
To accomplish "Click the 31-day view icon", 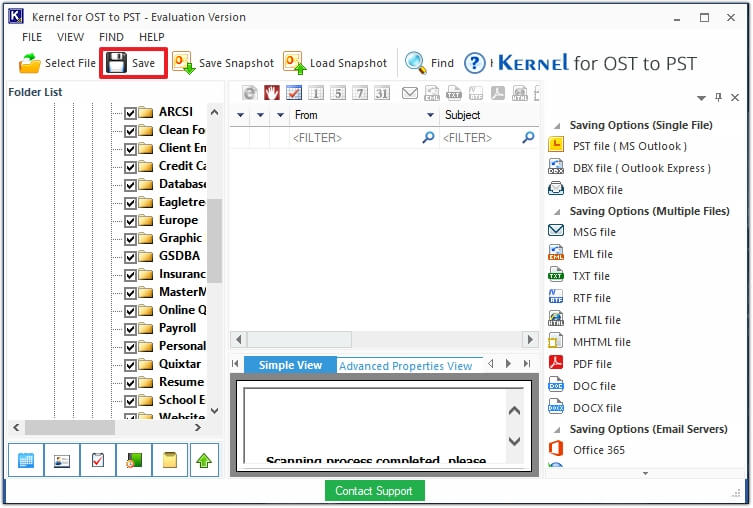I will [x=382, y=93].
